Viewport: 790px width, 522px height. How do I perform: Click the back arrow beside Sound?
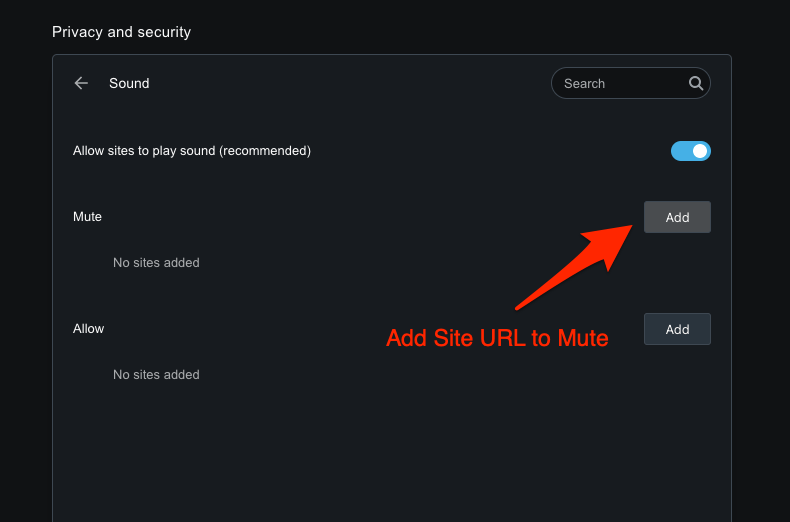[x=81, y=83]
